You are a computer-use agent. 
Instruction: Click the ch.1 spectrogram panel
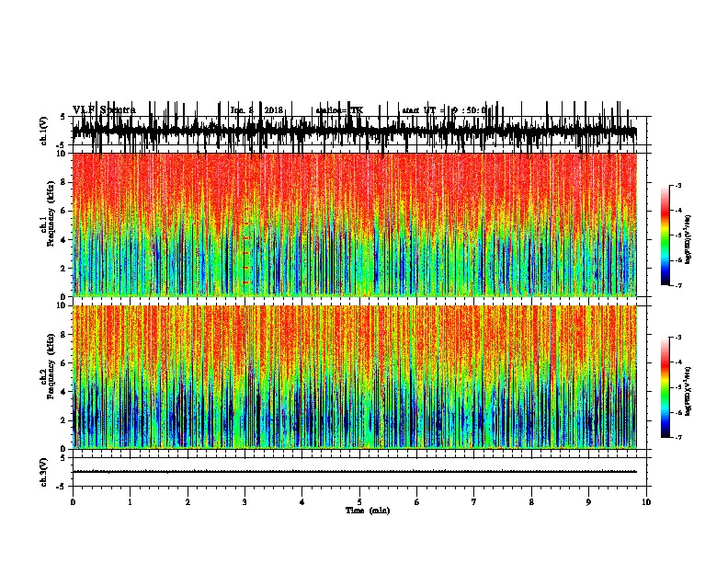coord(355,224)
